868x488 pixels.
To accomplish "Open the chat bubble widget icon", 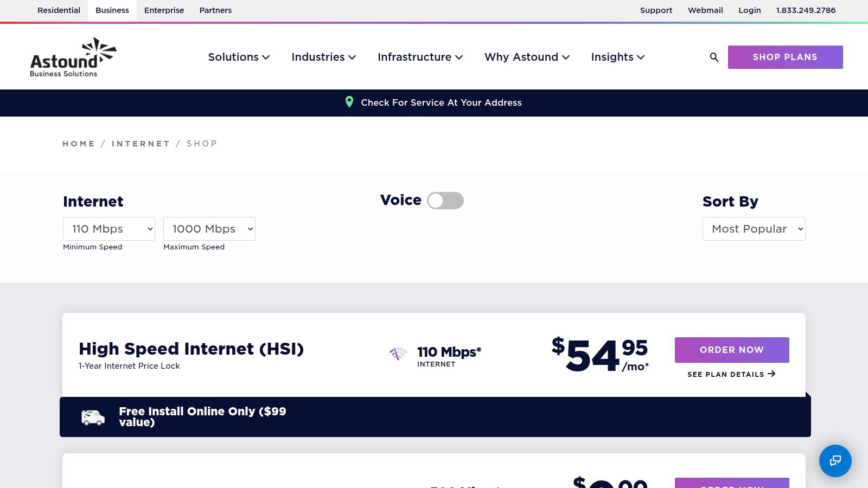I will 835,461.
